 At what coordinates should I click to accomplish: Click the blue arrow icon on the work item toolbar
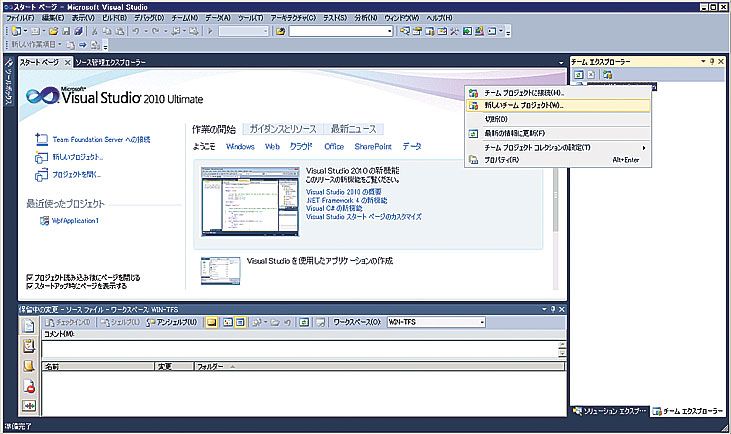pyautogui.click(x=83, y=45)
